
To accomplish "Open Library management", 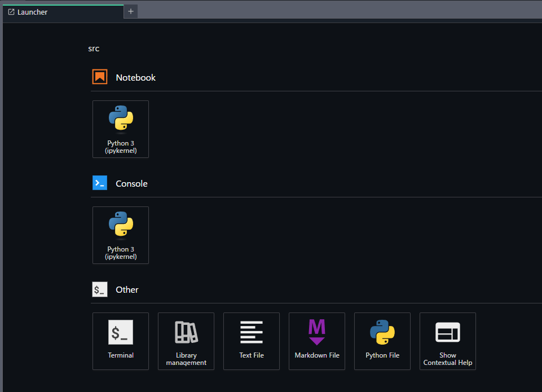I will (186, 341).
